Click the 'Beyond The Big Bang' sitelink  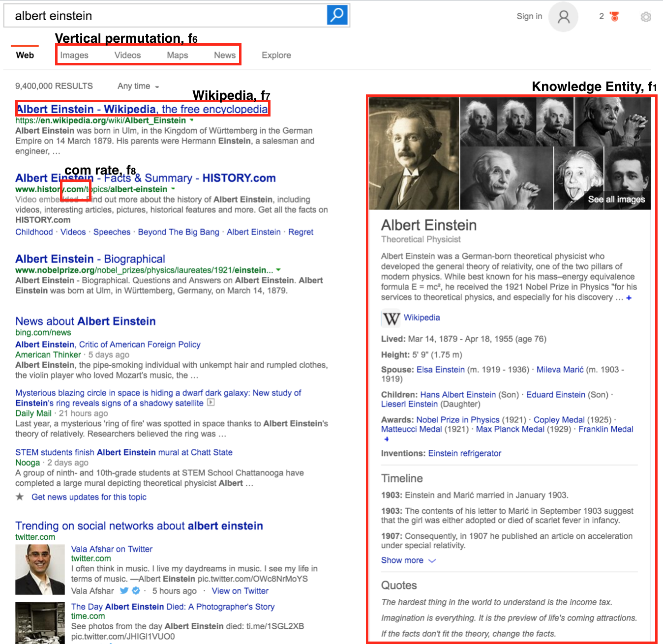tap(179, 232)
